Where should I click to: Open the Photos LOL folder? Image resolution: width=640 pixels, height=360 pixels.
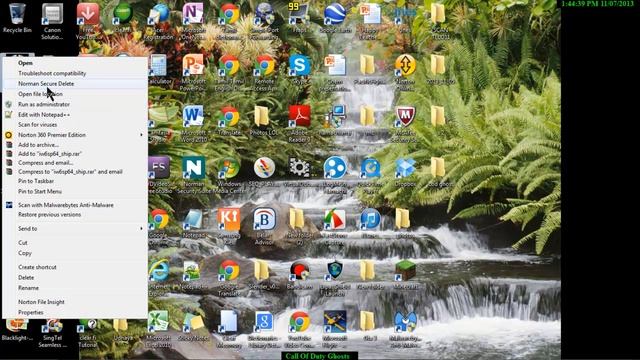[264, 120]
